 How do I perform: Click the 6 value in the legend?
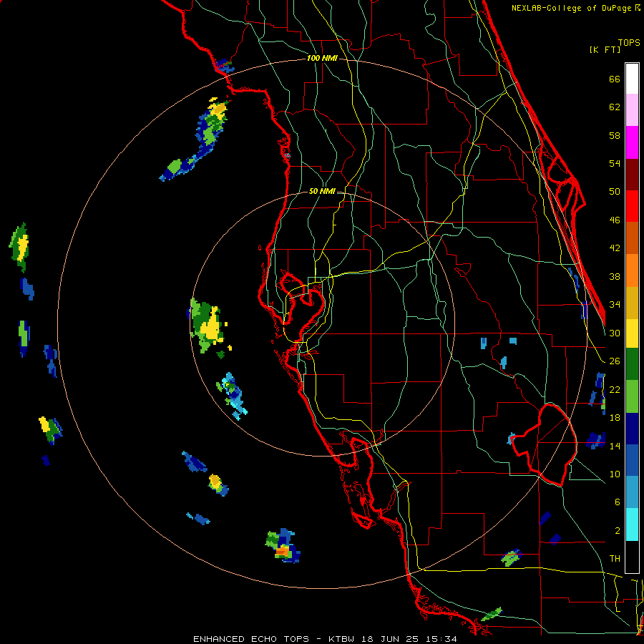pyautogui.click(x=618, y=502)
